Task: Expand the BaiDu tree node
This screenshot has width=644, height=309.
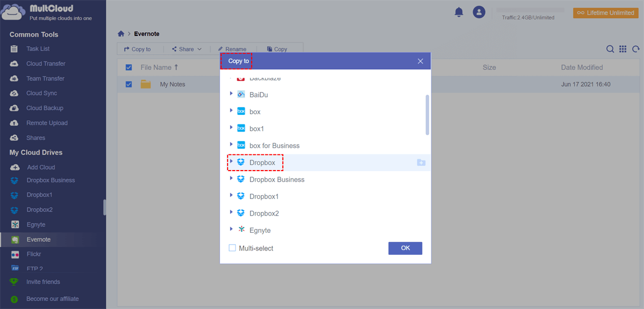Action: tap(231, 94)
